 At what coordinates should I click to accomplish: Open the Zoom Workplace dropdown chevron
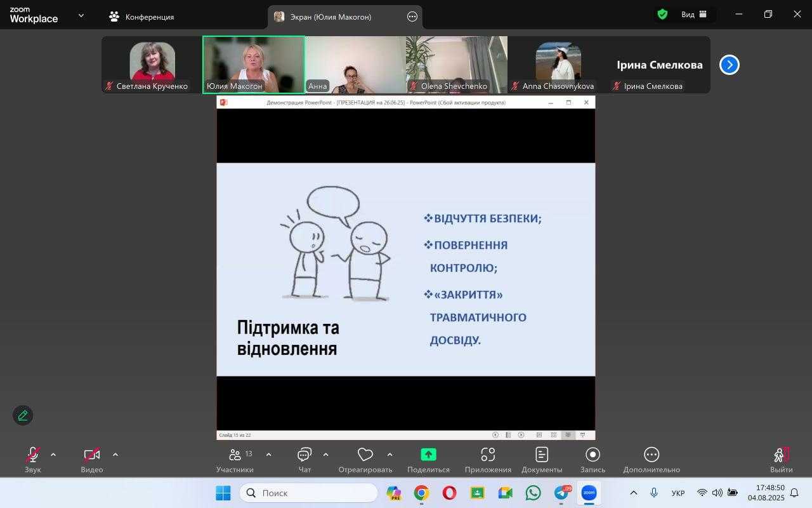click(81, 15)
